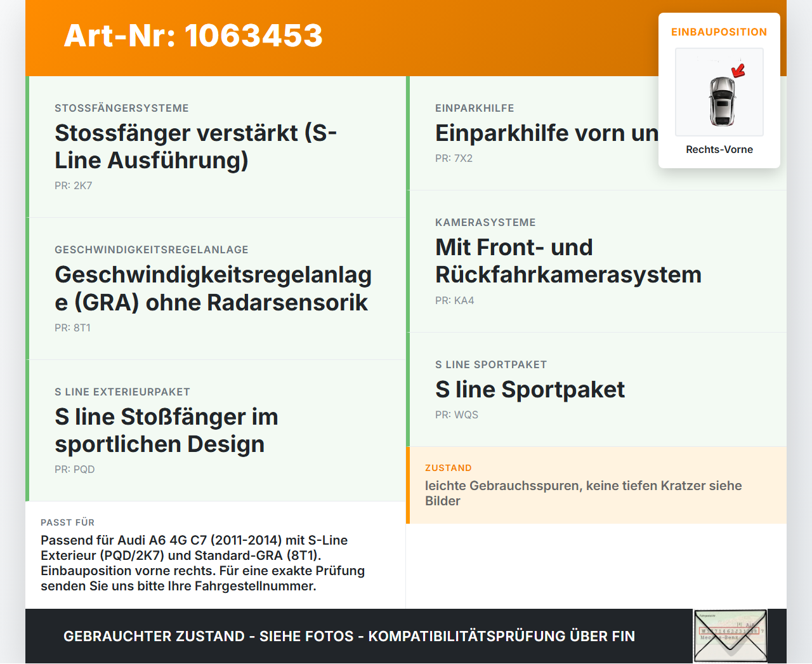Click 'S LINE SPORTPAKET' category label
This screenshot has width=812, height=664.
point(491,364)
